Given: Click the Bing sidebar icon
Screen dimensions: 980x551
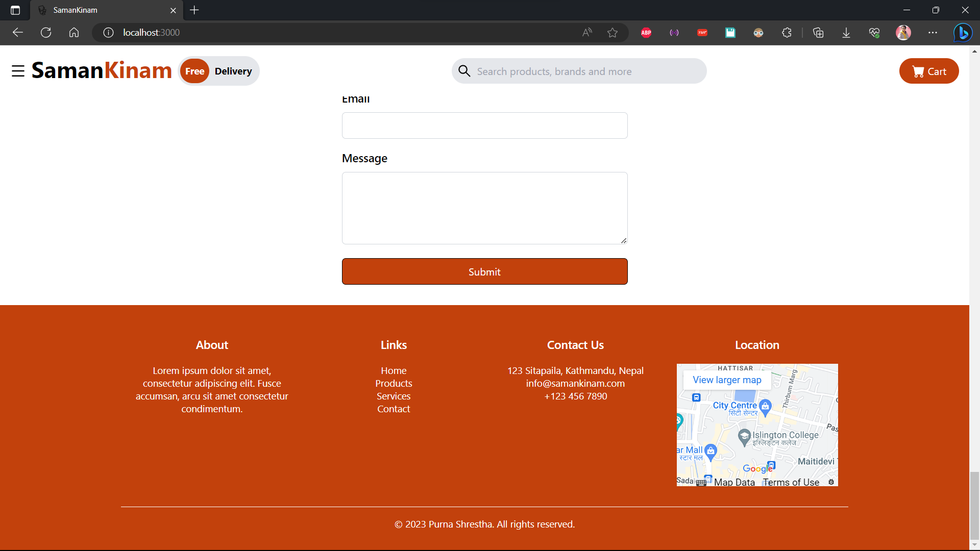Looking at the screenshot, I should (x=963, y=33).
